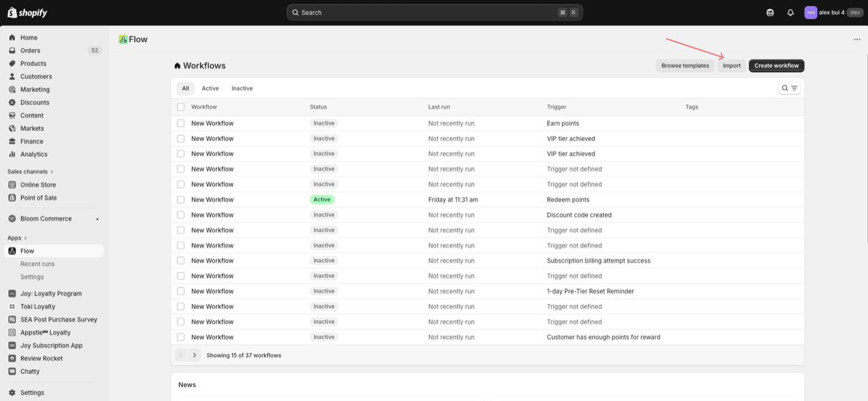Click the Bloom Commerce icon
The height and width of the screenshot is (401, 868).
point(12,218)
